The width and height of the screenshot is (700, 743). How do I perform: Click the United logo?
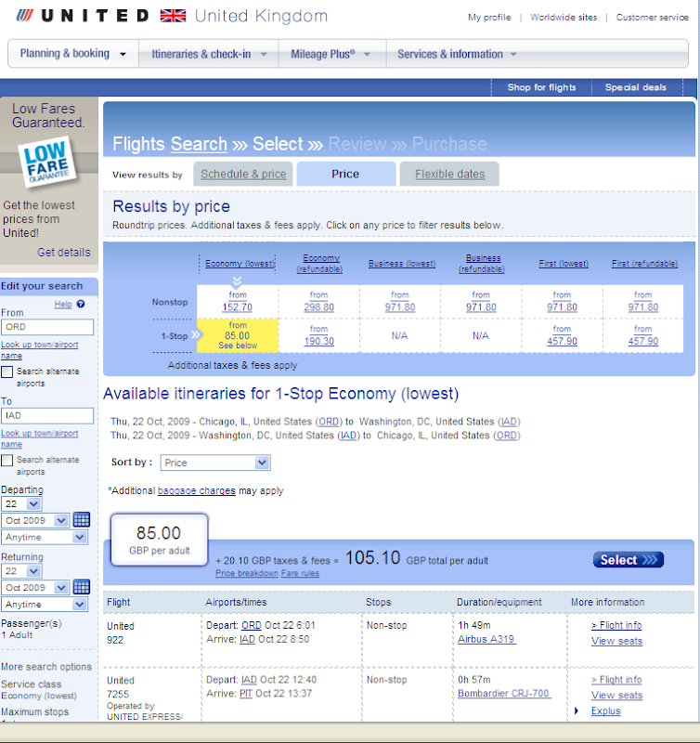click(82, 16)
